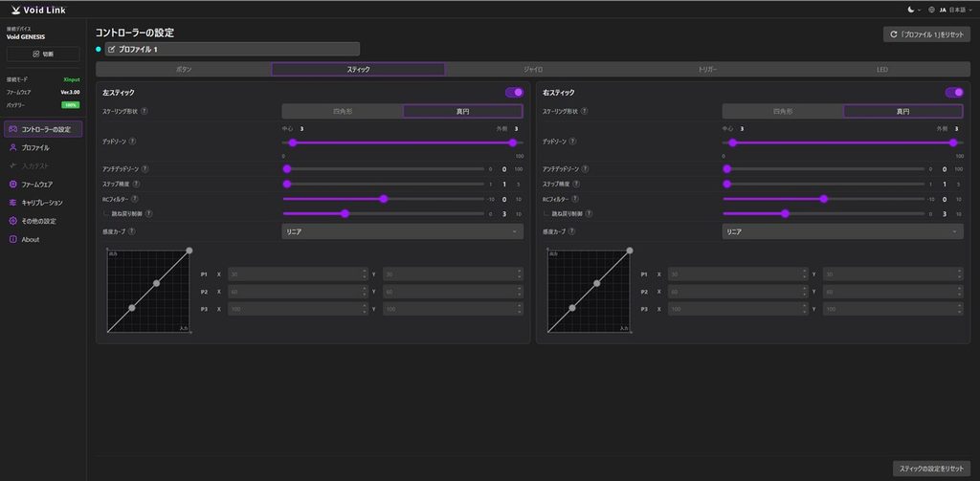The height and width of the screenshot is (481, 980).
Task: Toggle the 右スティック enable switch
Action: click(x=954, y=93)
